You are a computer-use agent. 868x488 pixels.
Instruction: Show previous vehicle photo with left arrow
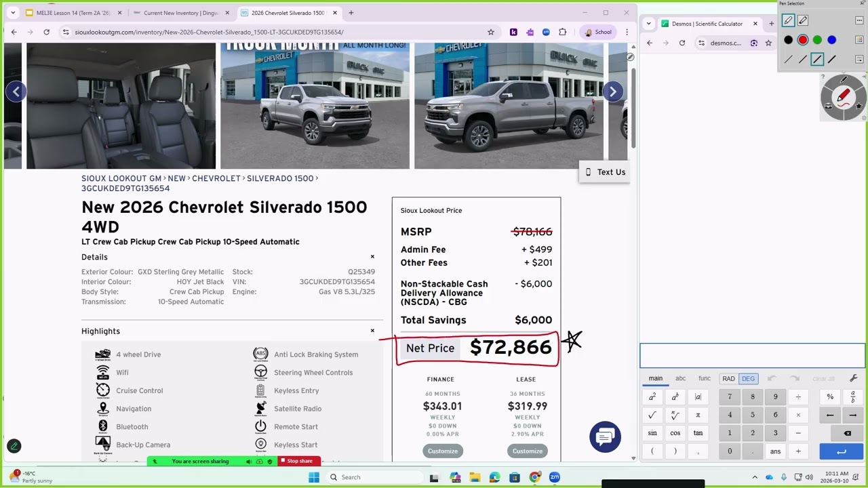pyautogui.click(x=16, y=91)
